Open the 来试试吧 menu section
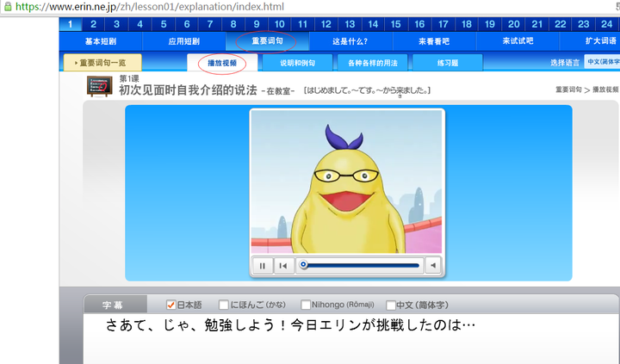Viewport: 620px width, 364px height. (518, 41)
